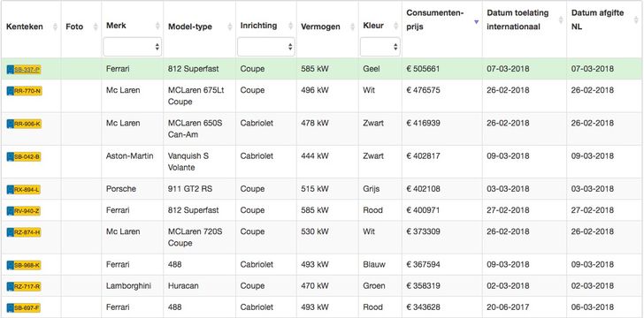Click the Inrichting sort arrows icon
644x318 pixels.
point(291,26)
